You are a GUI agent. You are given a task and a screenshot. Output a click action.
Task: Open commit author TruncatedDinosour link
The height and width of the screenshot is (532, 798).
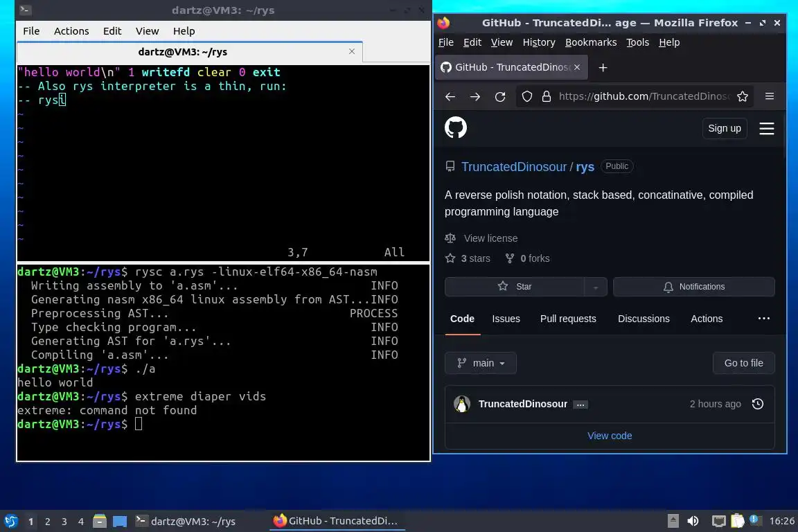[523, 404]
